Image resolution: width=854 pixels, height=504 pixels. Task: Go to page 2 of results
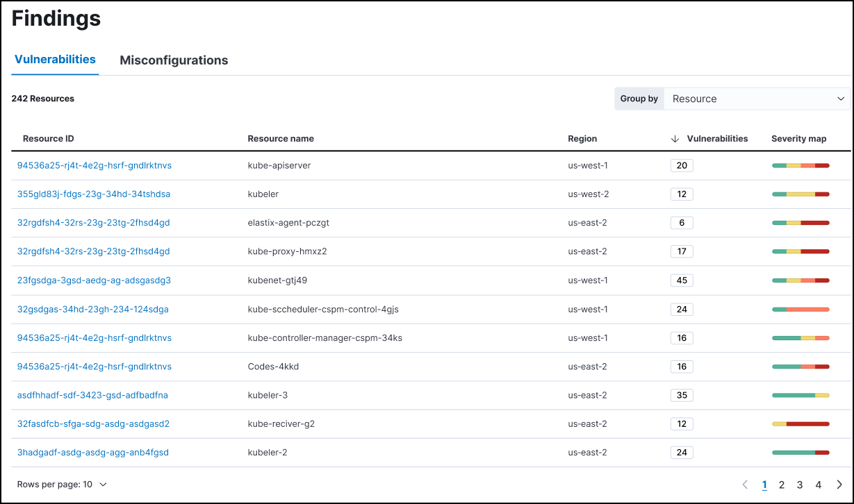(x=782, y=484)
